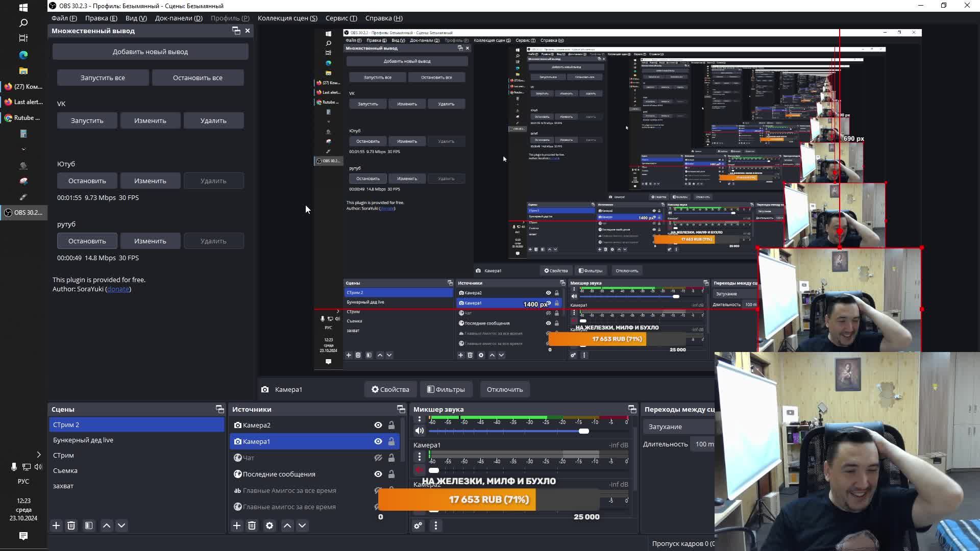The height and width of the screenshot is (551, 980).
Task: Open the donate link by SoraYuki
Action: [118, 289]
